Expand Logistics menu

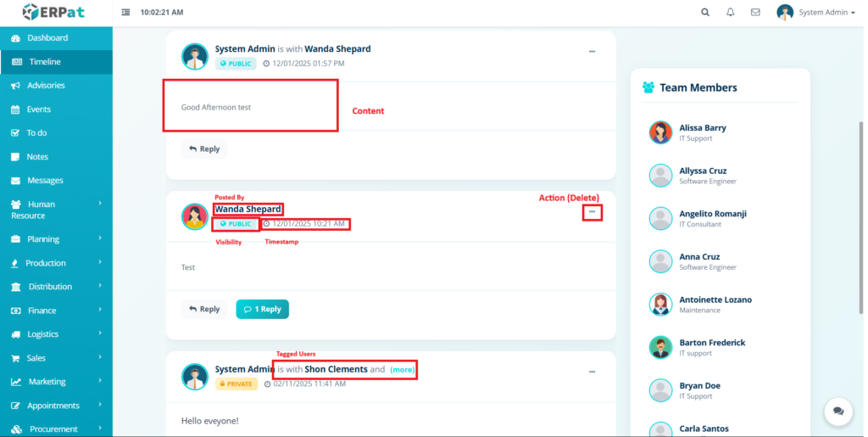pos(56,334)
